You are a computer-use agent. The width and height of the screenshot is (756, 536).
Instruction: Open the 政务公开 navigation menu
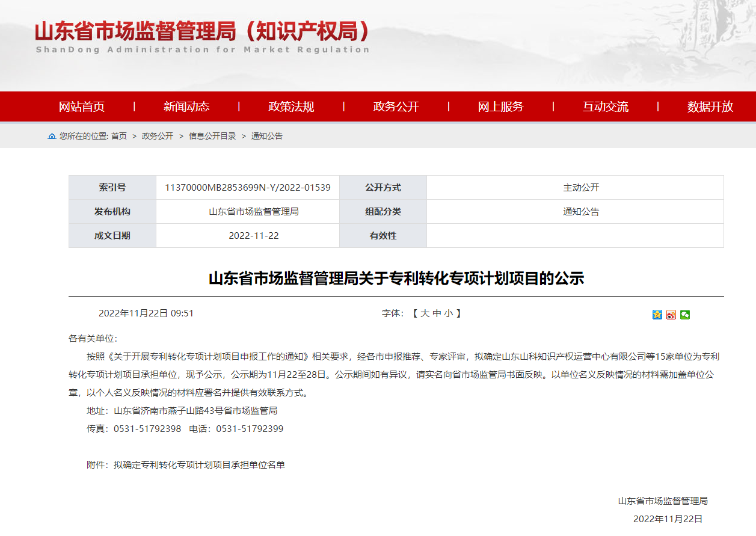point(395,106)
